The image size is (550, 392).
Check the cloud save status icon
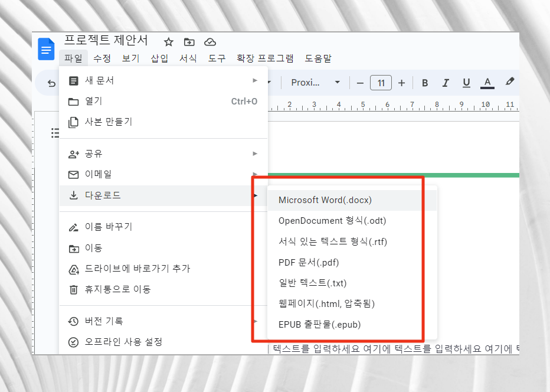pos(210,42)
